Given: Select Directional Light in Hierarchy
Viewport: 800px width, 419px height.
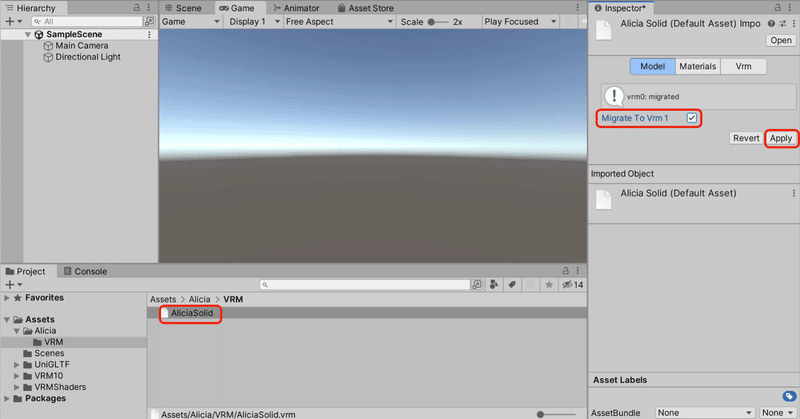Looking at the screenshot, I should pyautogui.click(x=88, y=57).
